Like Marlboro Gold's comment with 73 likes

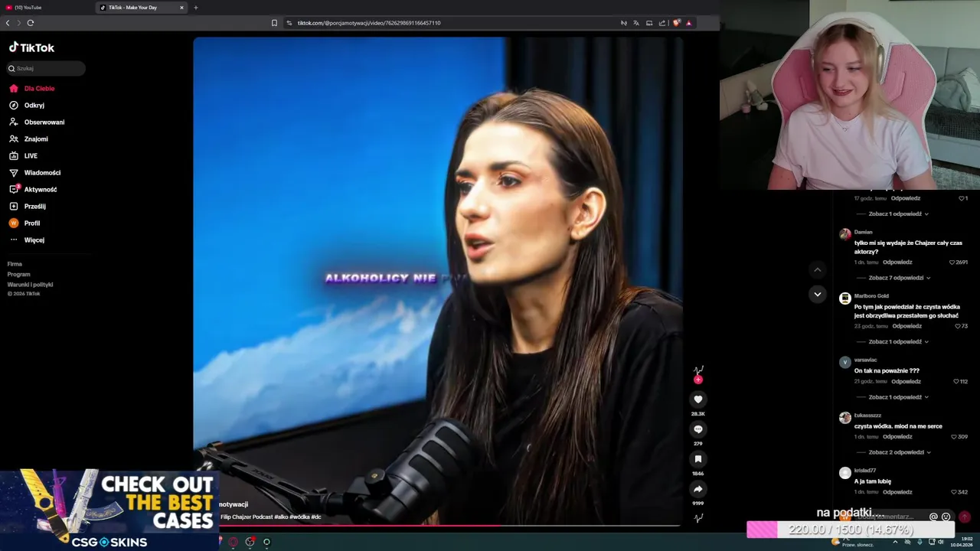957,326
